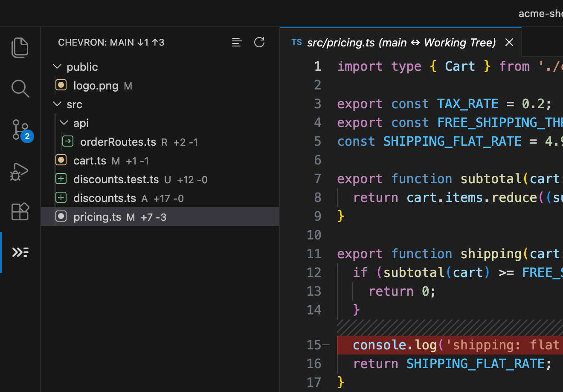Collapse the api folder

point(64,123)
